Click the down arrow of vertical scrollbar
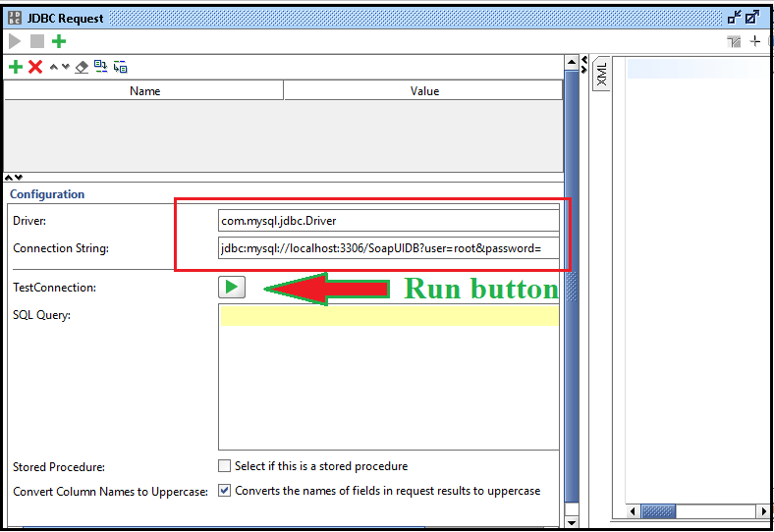774x532 pixels. point(572,522)
